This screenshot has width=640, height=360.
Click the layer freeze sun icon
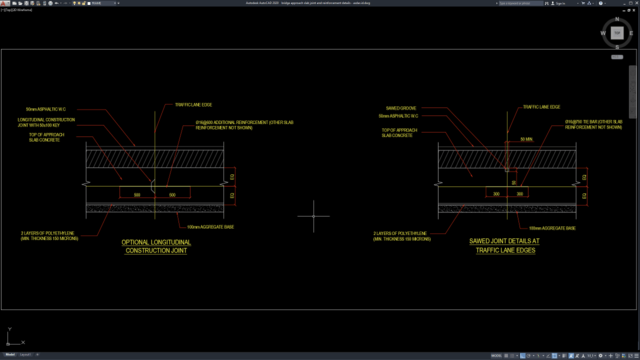[x=79, y=3]
